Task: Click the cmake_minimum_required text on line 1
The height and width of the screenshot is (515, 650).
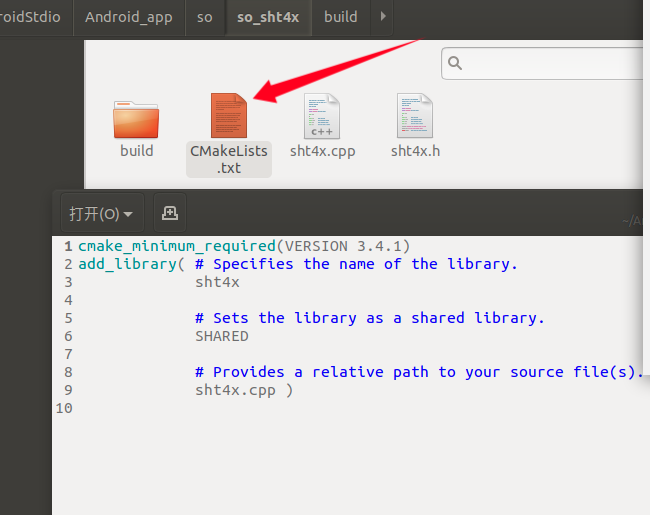Action: (x=176, y=246)
